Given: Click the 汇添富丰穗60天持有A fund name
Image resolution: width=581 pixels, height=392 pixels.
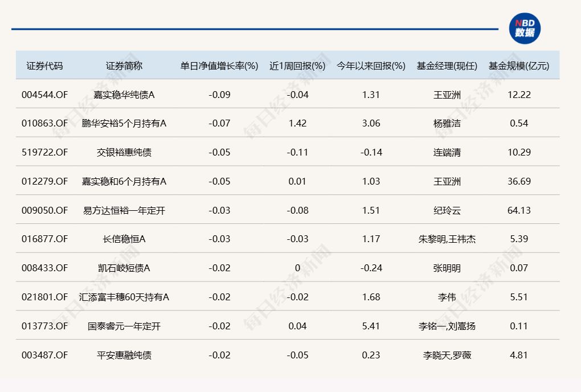Looking at the screenshot, I should [124, 297].
